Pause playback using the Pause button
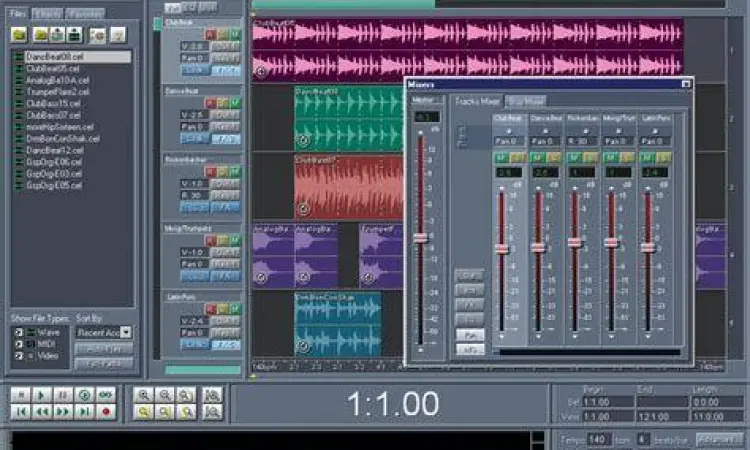Viewport: 750px width, 450px height. click(x=63, y=395)
